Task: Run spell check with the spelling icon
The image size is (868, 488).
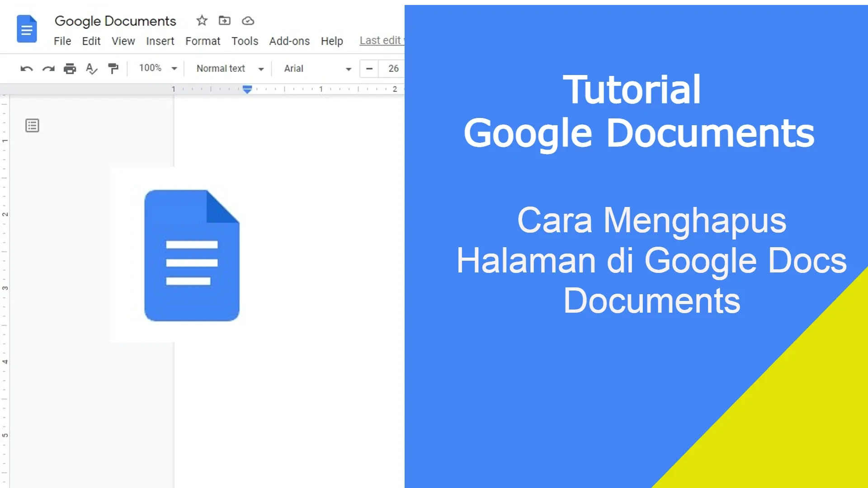Action: pyautogui.click(x=91, y=69)
